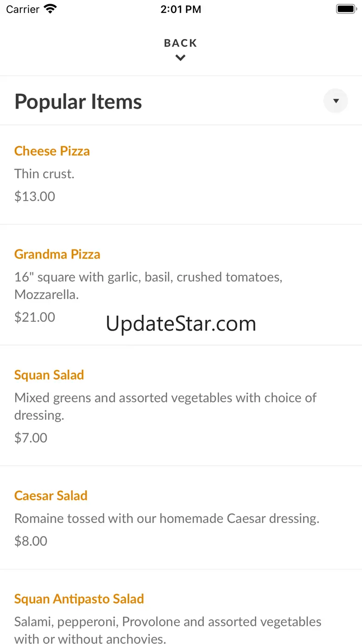The width and height of the screenshot is (362, 644).
Task: Tap the Salami, pepperoni, Provolone description
Action: click(x=168, y=630)
